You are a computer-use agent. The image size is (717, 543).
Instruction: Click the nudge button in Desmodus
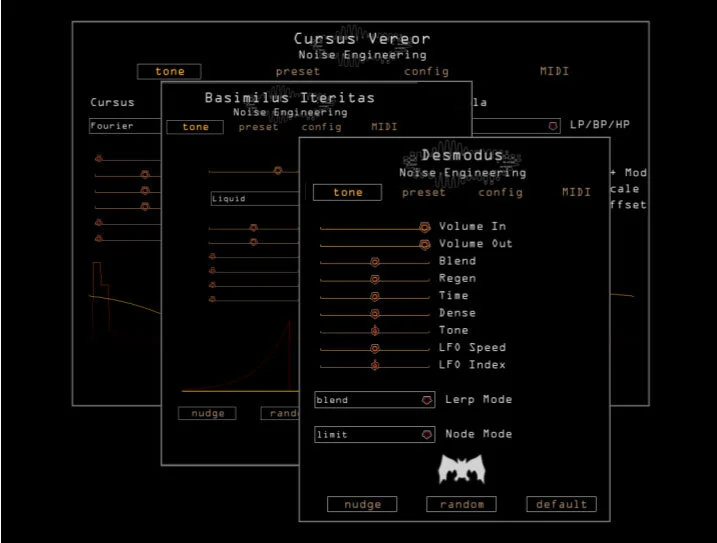pos(362,504)
